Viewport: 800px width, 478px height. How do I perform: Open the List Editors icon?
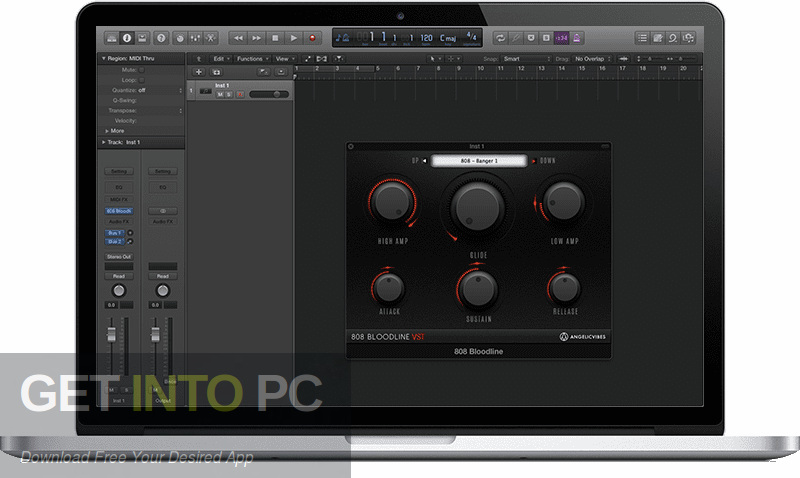click(x=642, y=38)
